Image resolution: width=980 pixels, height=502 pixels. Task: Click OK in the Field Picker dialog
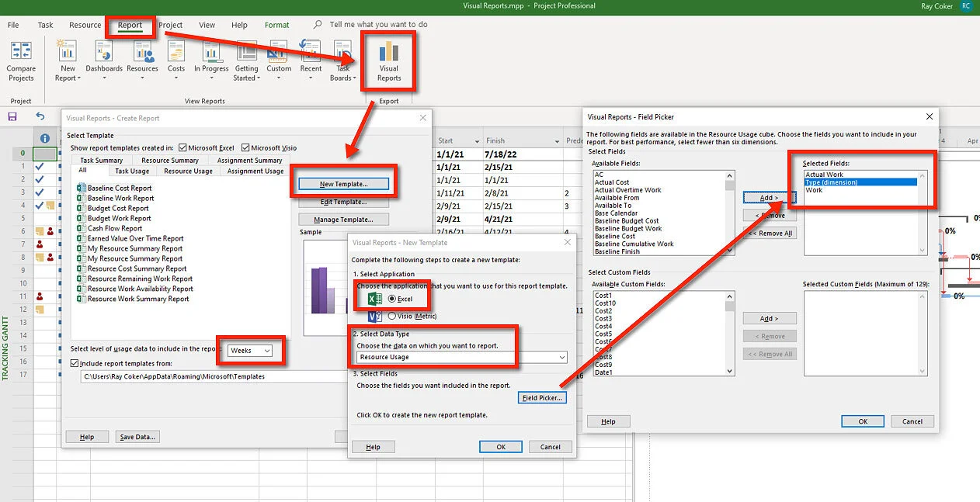coord(863,421)
